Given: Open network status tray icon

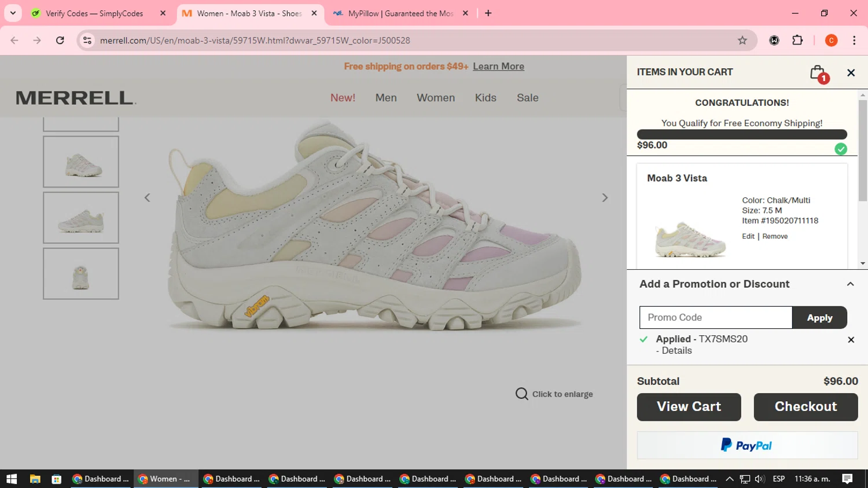Looking at the screenshot, I should (745, 479).
